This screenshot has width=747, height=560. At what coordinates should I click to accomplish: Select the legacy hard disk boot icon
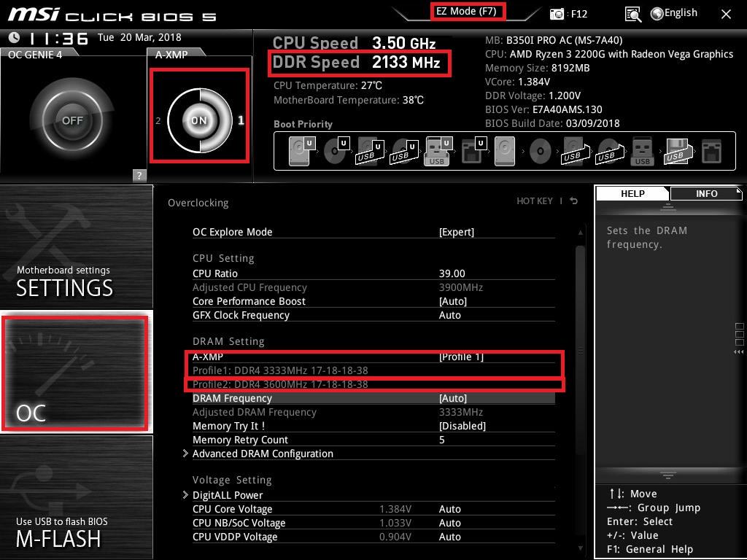click(505, 151)
